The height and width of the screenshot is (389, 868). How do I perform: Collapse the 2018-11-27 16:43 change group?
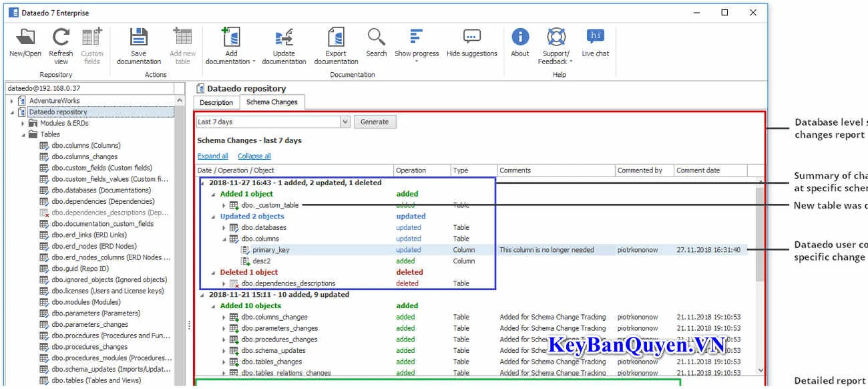click(202, 182)
